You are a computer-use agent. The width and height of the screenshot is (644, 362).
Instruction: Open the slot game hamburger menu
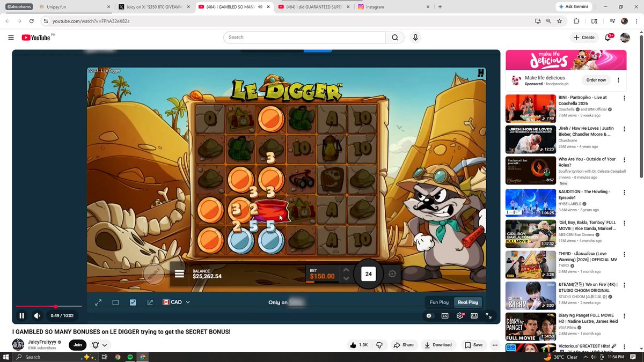(x=179, y=274)
